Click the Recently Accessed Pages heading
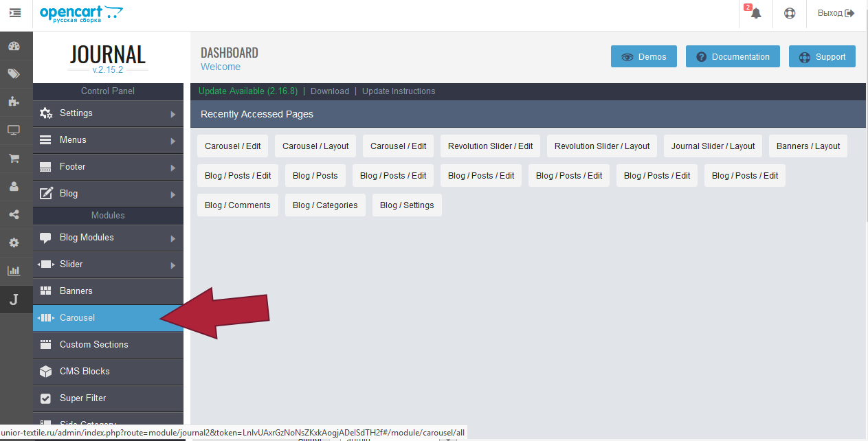 pos(257,115)
